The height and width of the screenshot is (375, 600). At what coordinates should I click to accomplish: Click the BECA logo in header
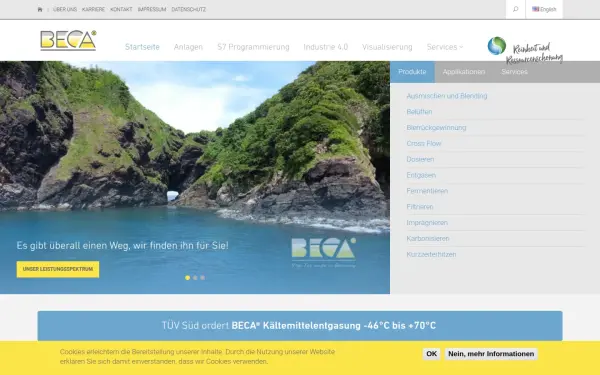point(68,40)
